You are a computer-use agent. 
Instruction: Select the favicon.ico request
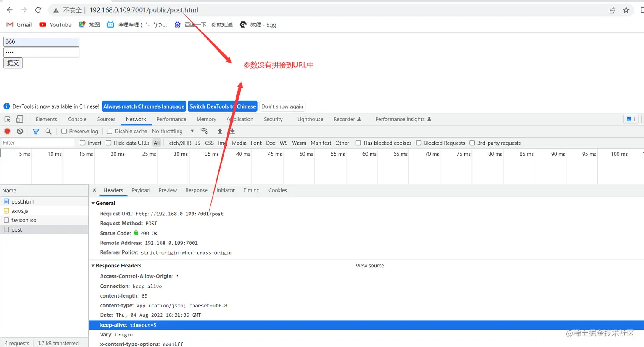(x=44, y=220)
